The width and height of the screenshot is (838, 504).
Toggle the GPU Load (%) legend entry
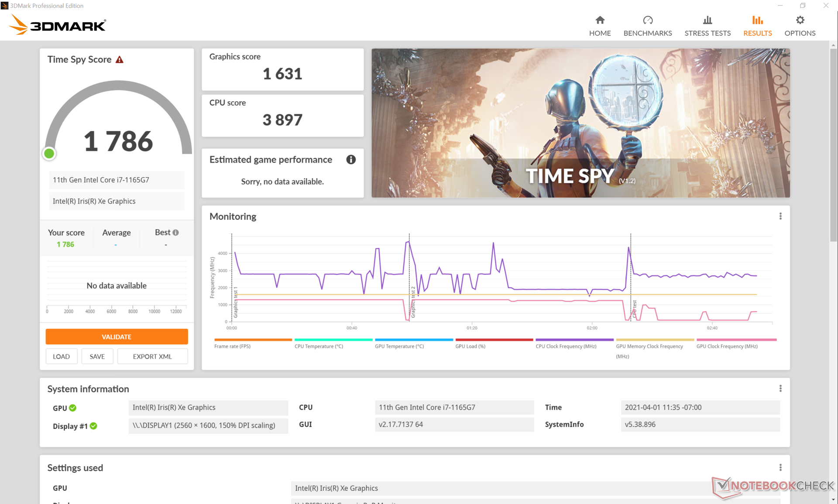click(x=470, y=346)
